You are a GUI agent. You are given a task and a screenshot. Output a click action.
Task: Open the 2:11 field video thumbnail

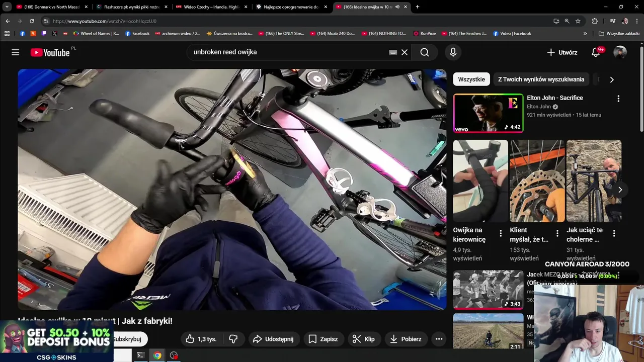[x=488, y=331]
